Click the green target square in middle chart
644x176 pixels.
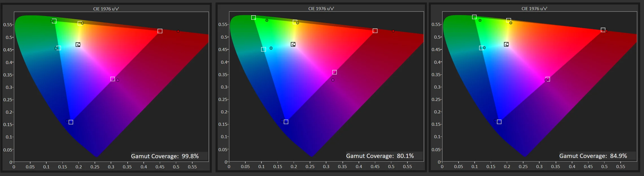click(x=254, y=17)
